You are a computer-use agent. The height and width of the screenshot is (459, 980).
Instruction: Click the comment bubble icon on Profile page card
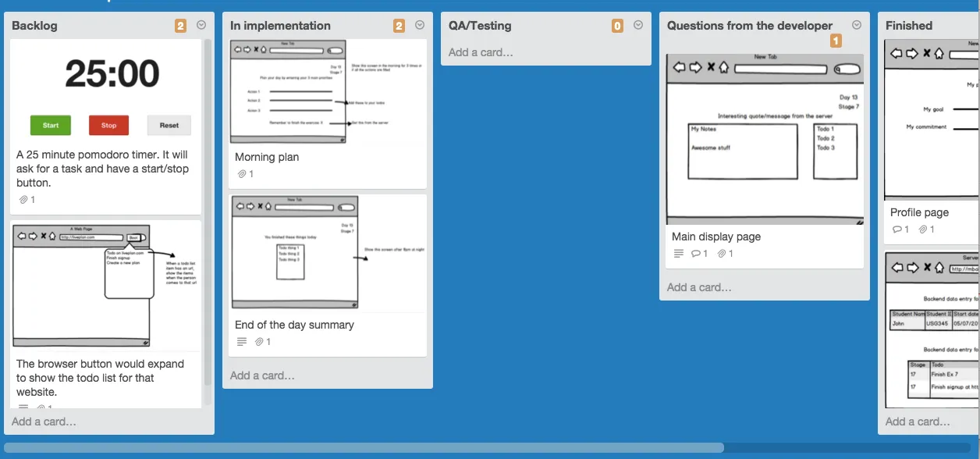point(899,229)
